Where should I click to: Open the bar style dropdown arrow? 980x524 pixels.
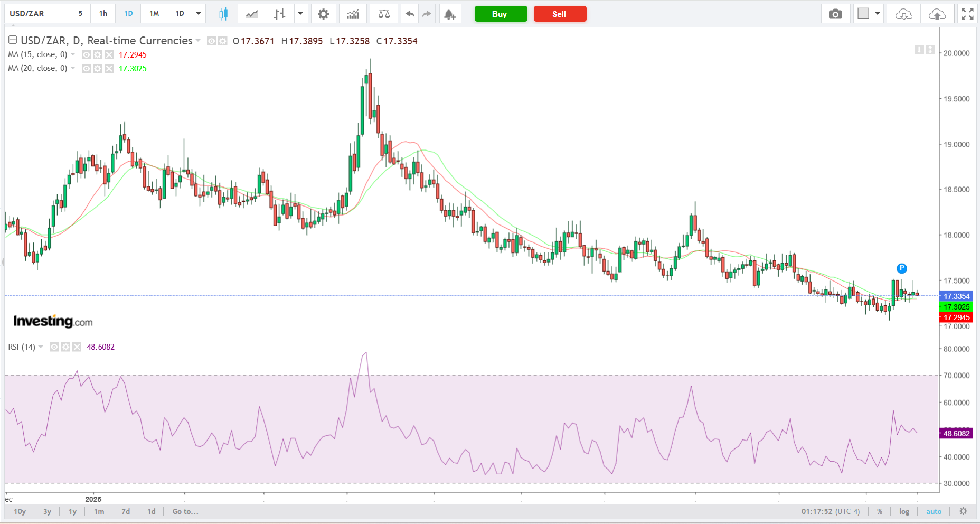pyautogui.click(x=300, y=14)
